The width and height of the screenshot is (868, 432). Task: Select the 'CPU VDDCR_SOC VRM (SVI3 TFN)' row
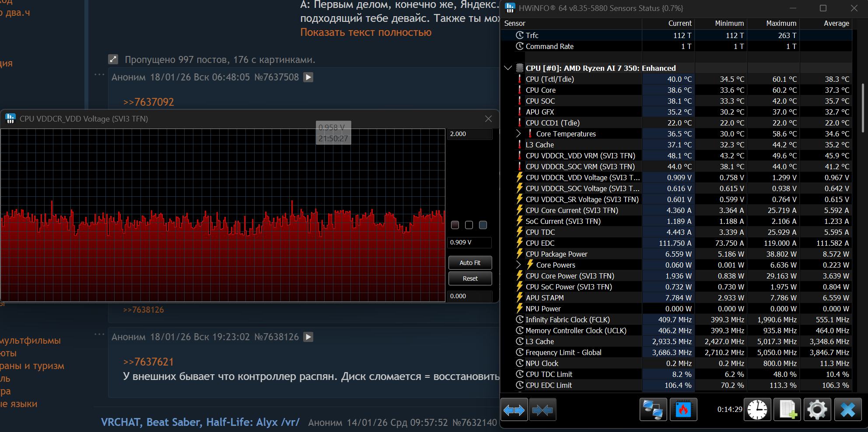[677, 167]
